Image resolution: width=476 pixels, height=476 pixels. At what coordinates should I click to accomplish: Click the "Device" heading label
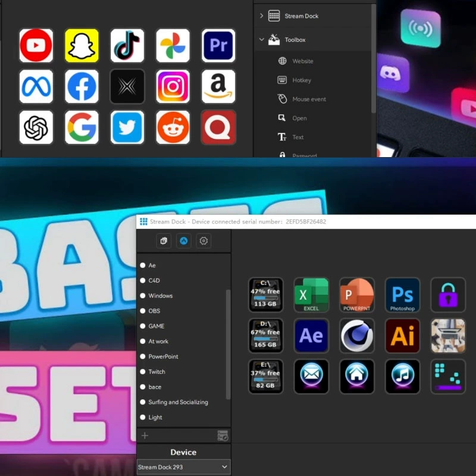183,452
